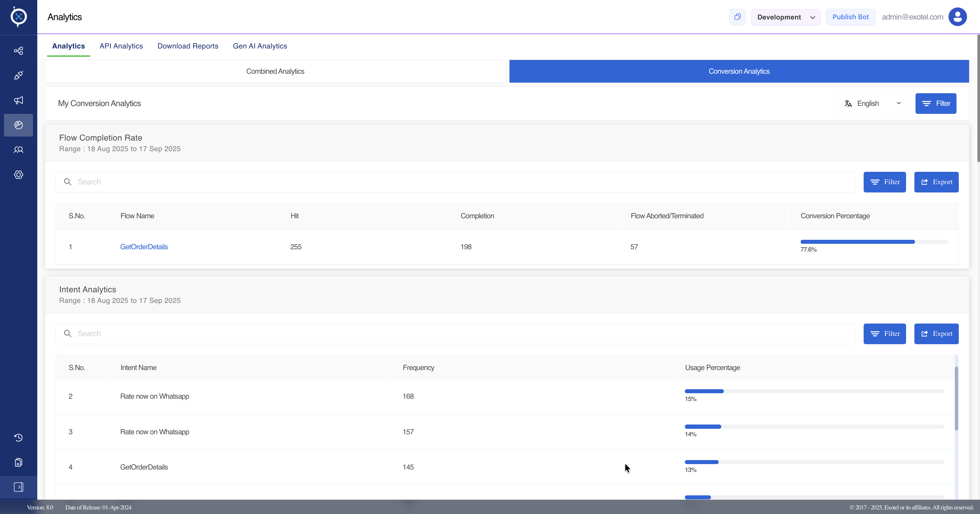Open the history clock icon in sidebar

pos(18,437)
